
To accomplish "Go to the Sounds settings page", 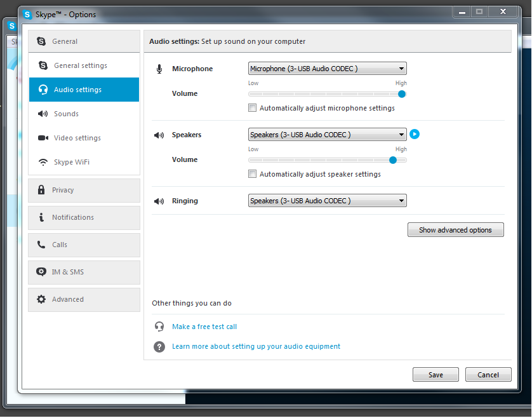I will coord(84,114).
